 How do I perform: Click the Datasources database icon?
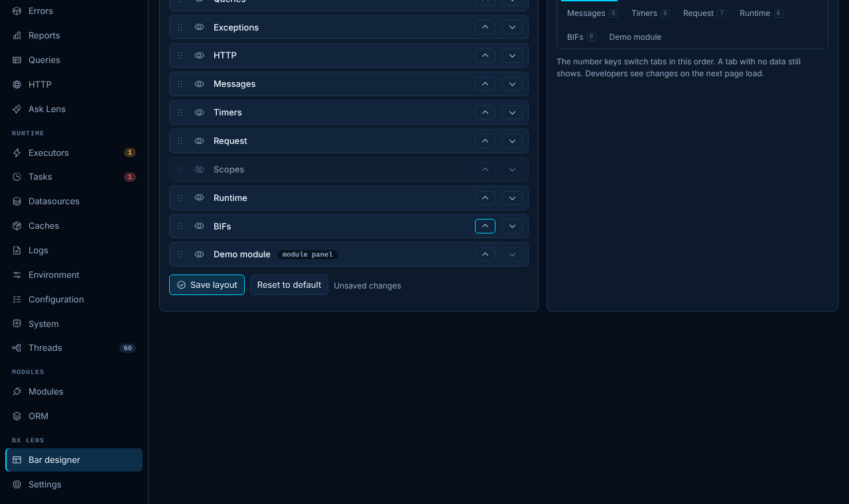[x=17, y=201]
